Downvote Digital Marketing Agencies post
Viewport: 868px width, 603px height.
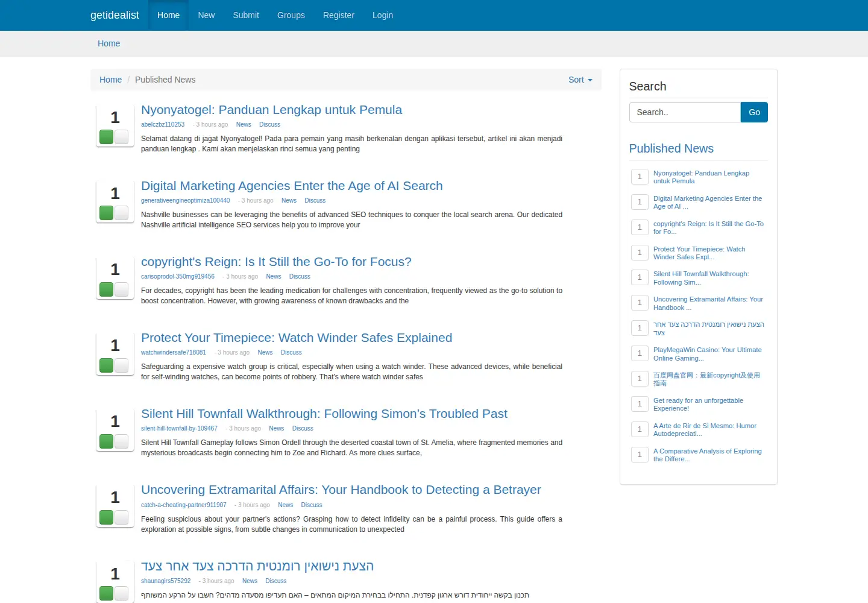[x=121, y=213]
